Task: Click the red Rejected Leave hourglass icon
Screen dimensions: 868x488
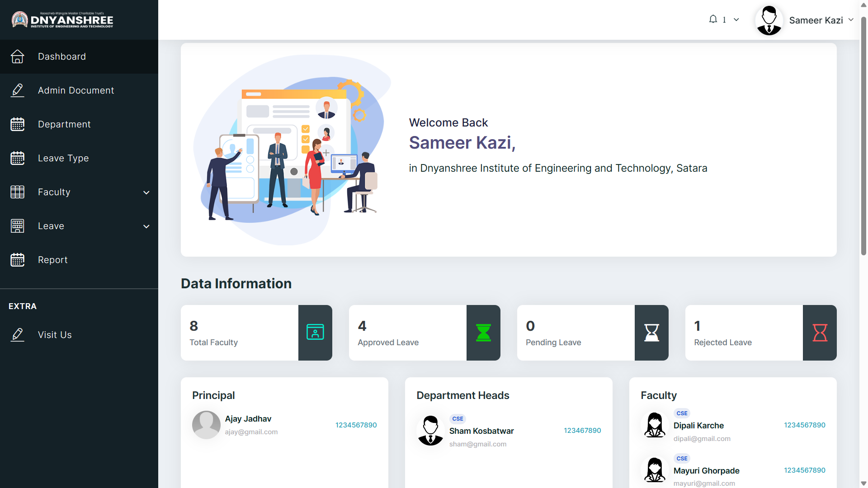Action: pyautogui.click(x=820, y=333)
